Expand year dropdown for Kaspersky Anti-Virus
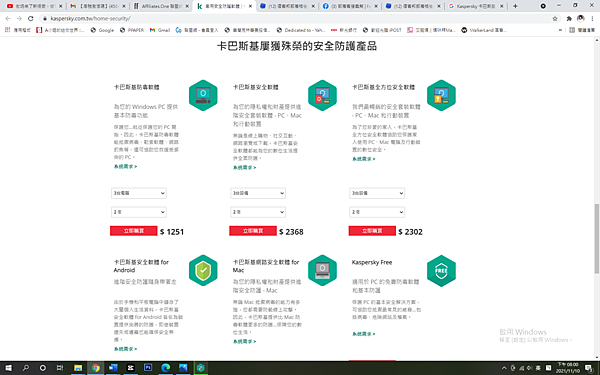Viewport: 600px width, 375px height. [x=139, y=212]
